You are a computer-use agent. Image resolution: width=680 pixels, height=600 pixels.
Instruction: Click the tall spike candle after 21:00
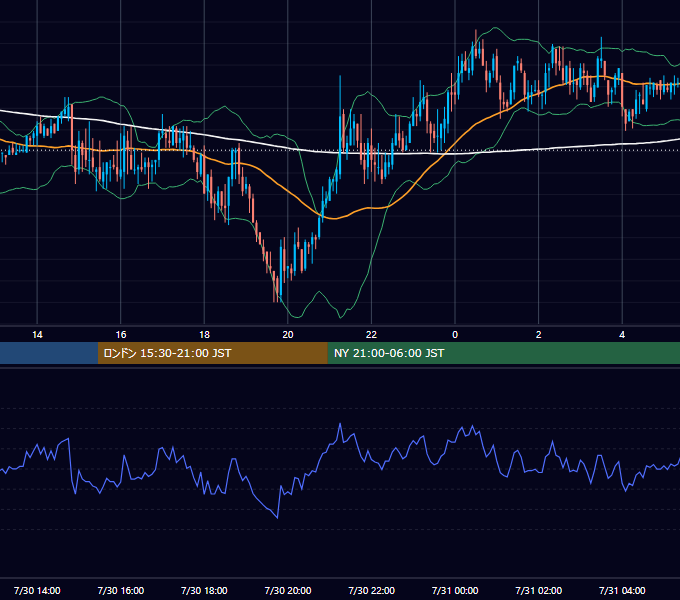(x=340, y=126)
